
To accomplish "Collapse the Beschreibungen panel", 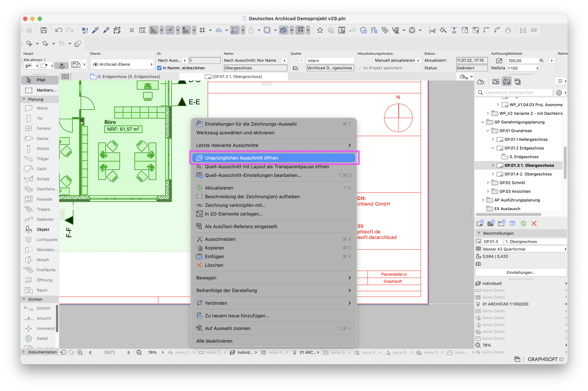I will (479, 233).
